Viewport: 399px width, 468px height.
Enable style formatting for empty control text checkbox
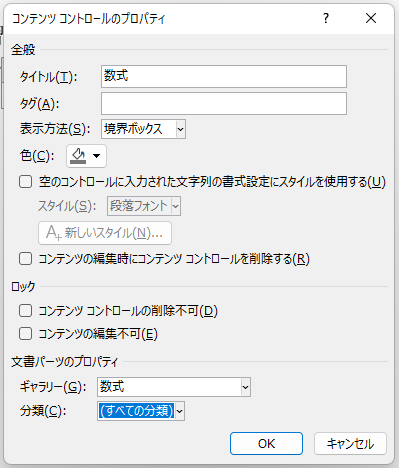[x=26, y=182]
